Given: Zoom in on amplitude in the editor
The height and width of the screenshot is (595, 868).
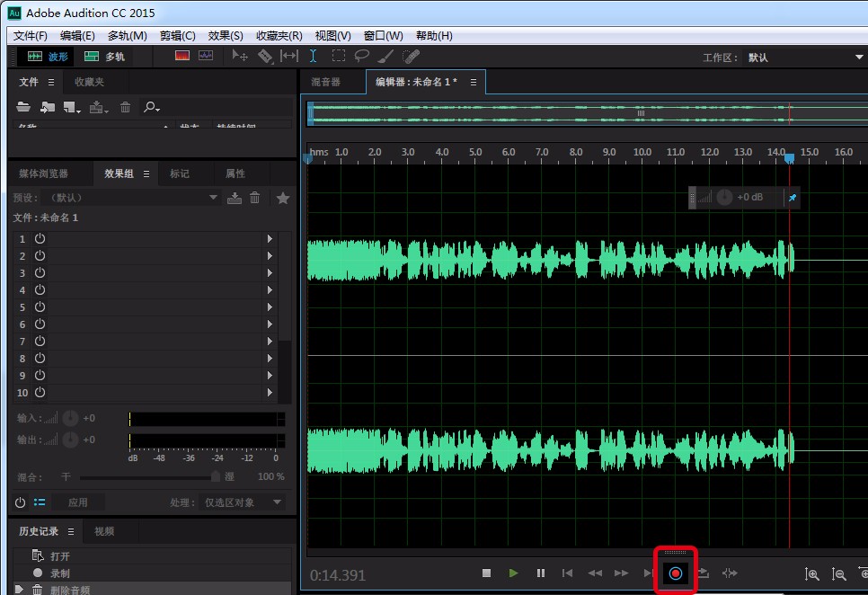Looking at the screenshot, I should (811, 574).
